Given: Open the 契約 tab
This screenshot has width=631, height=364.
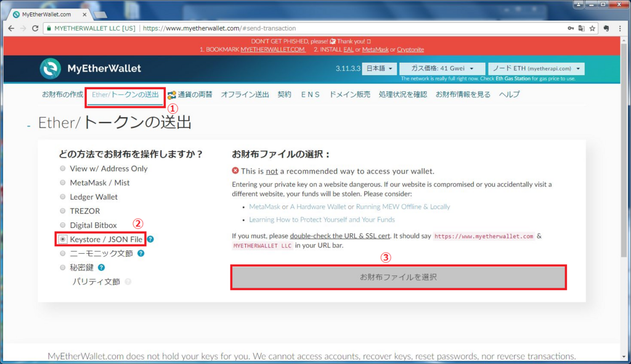Looking at the screenshot, I should [x=284, y=94].
